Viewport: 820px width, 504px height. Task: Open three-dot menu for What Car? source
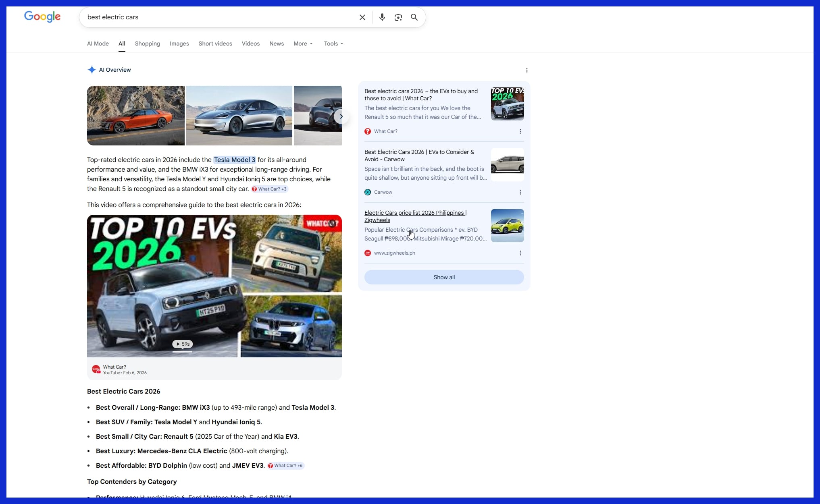point(520,131)
